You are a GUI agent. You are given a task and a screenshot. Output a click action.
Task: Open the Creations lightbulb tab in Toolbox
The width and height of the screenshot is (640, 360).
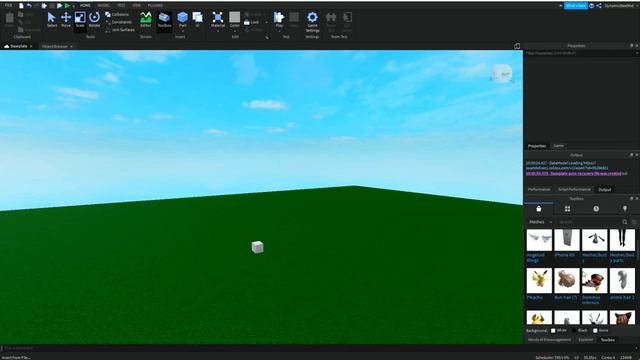point(624,209)
